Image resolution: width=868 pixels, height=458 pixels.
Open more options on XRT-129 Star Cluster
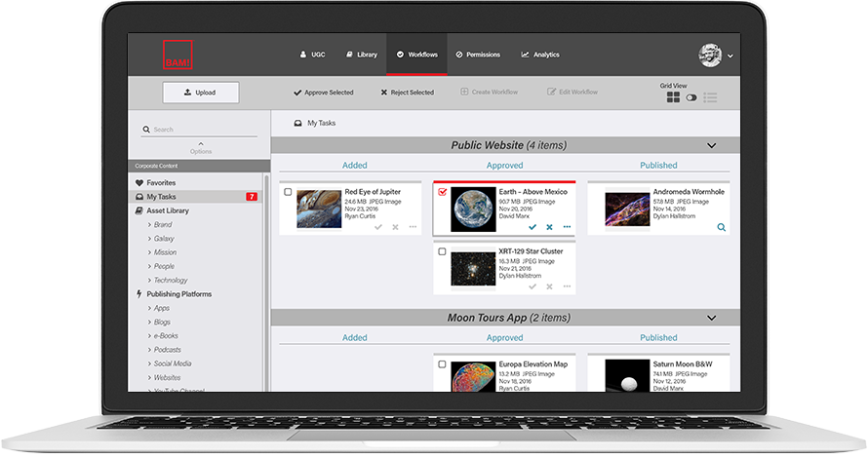(567, 286)
